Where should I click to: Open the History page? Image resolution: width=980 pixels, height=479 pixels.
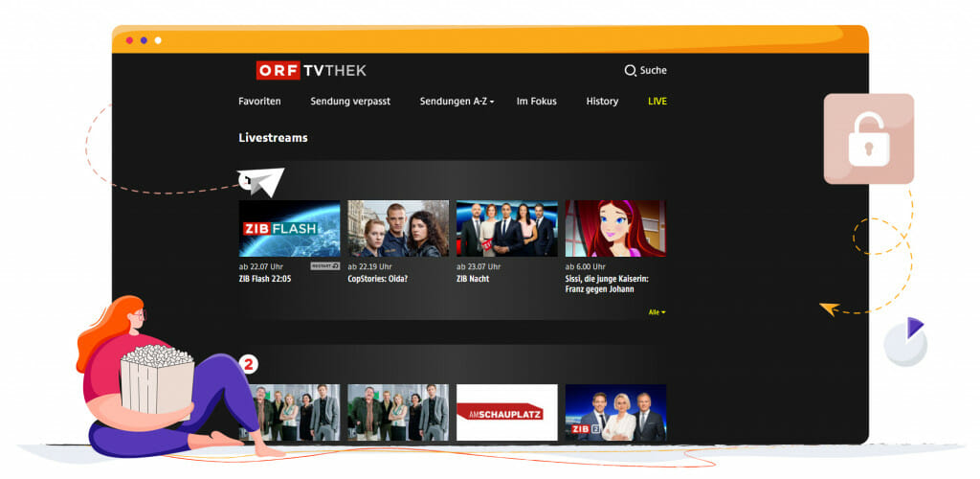click(x=602, y=102)
